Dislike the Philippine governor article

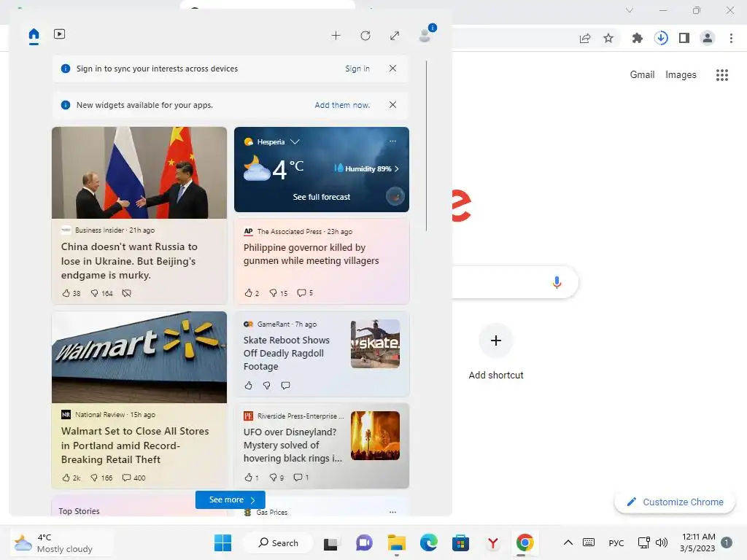(x=278, y=293)
